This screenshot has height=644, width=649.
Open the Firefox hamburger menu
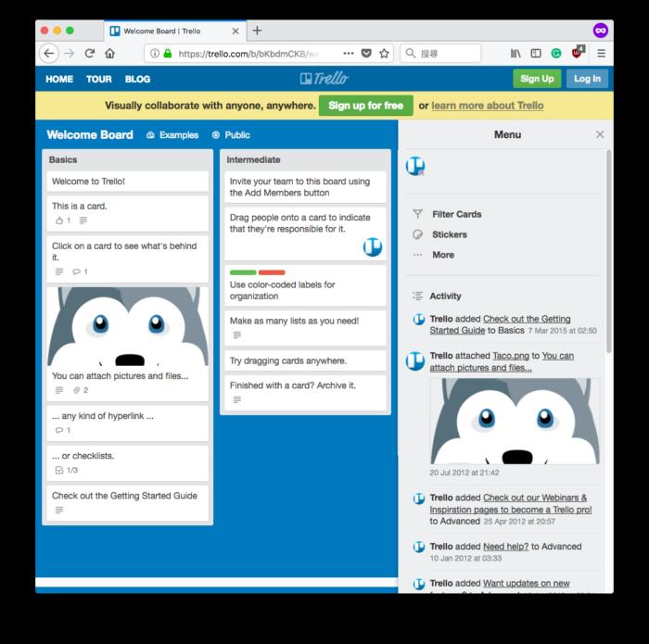602,54
